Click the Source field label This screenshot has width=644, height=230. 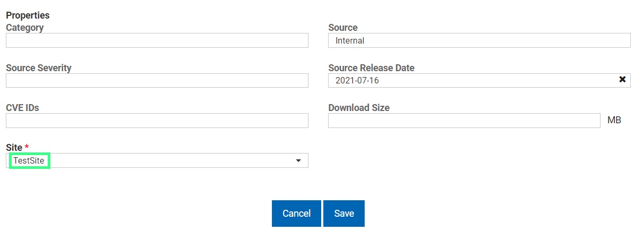pyautogui.click(x=343, y=28)
